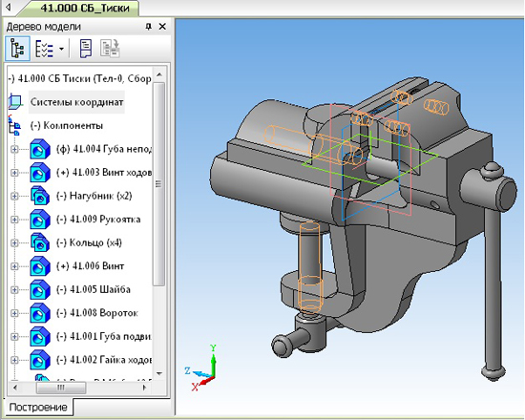This screenshot has width=525, height=420.
Task: Click part icon of 41.002 Гайка ходовая
Action: point(40,360)
